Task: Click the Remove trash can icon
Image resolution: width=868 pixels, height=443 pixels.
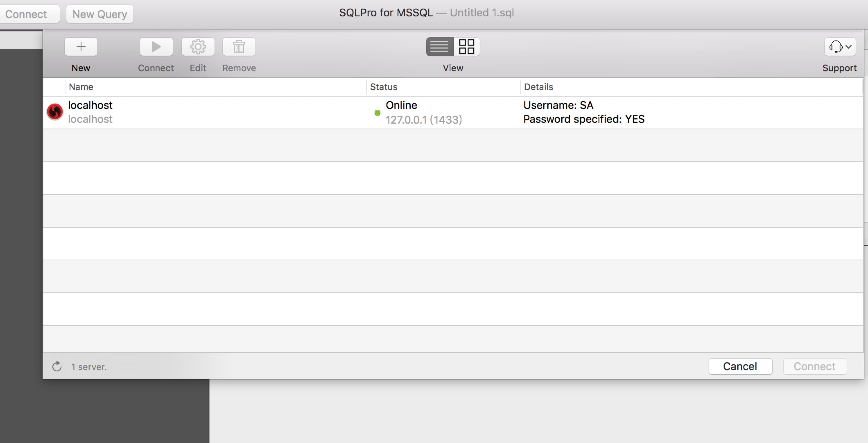Action: pos(239,46)
